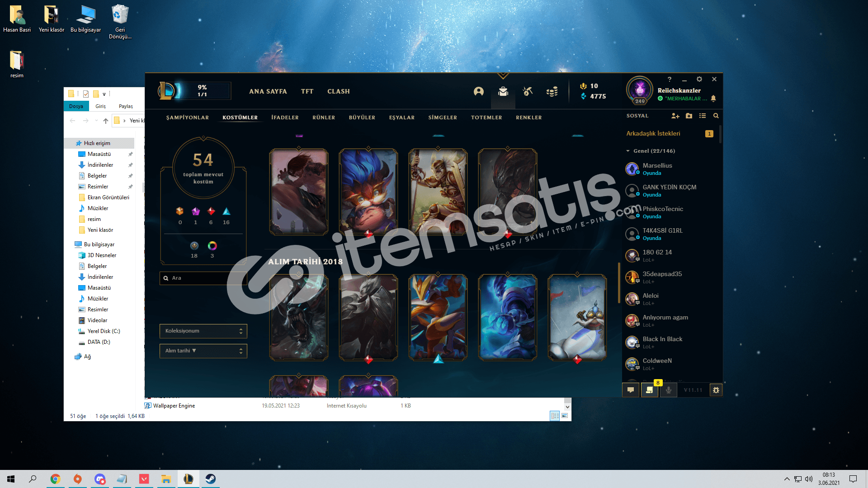Switch to the RÜNLER tab
The width and height of the screenshot is (868, 488).
[324, 117]
